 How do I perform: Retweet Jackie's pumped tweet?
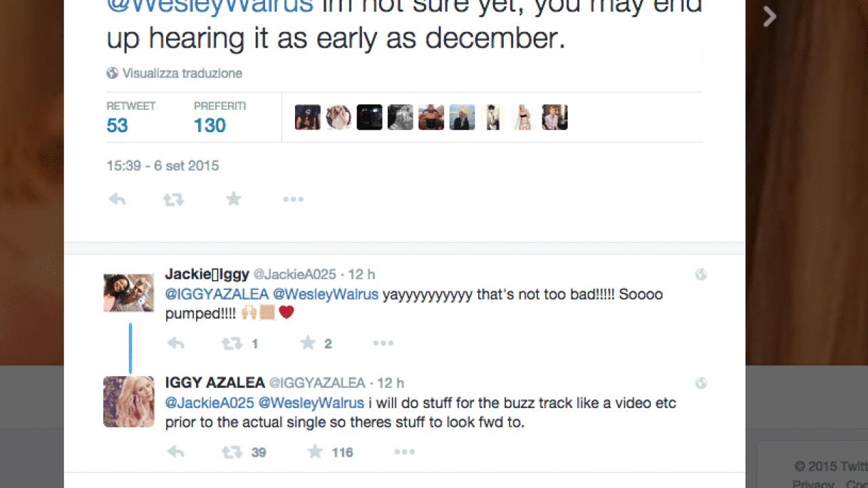[233, 344]
